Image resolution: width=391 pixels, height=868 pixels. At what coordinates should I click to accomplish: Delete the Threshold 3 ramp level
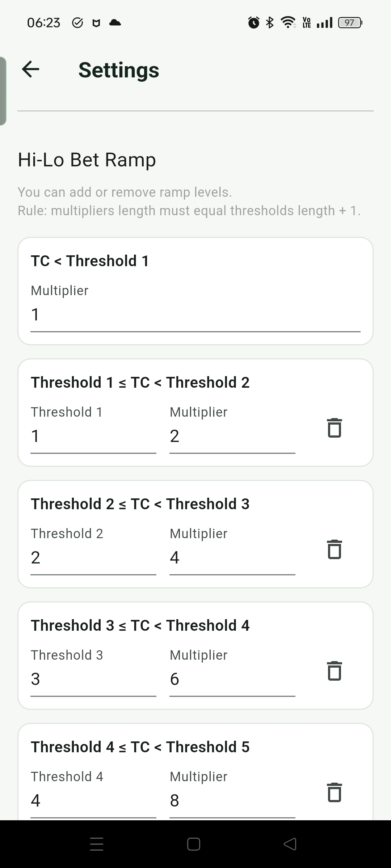coord(335,671)
